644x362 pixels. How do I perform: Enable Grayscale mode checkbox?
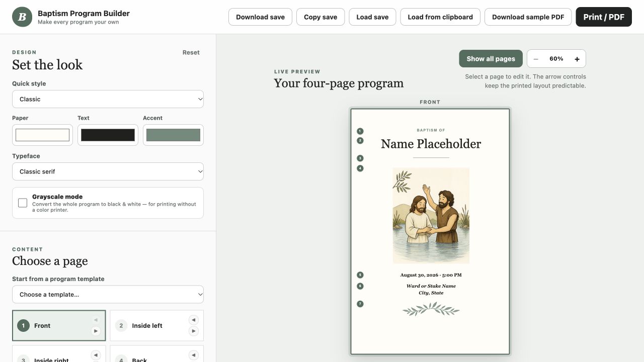coord(23,203)
